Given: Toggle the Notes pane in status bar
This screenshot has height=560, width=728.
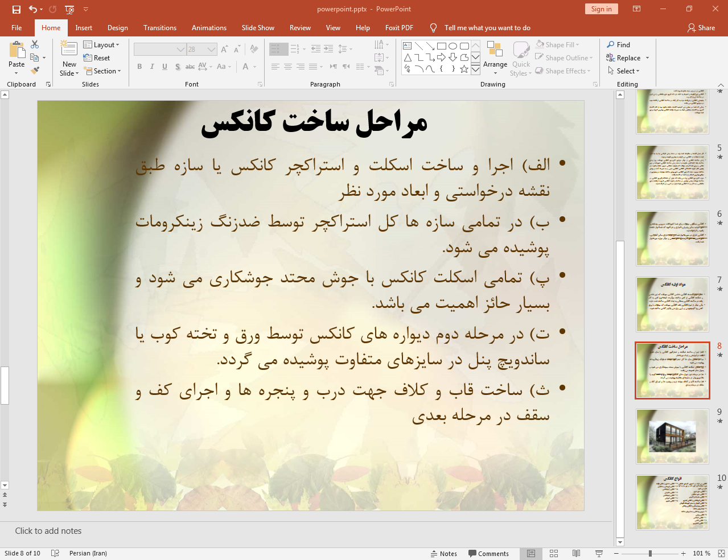Looking at the screenshot, I should (x=443, y=553).
